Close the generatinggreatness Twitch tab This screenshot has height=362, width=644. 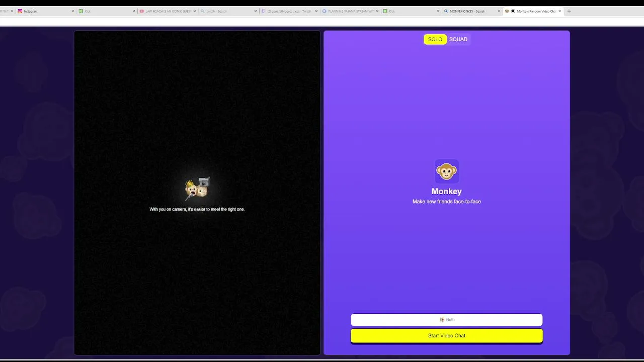coord(316,11)
